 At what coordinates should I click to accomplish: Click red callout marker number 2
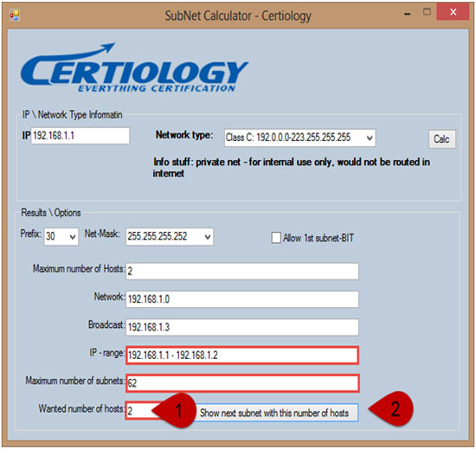(x=391, y=408)
